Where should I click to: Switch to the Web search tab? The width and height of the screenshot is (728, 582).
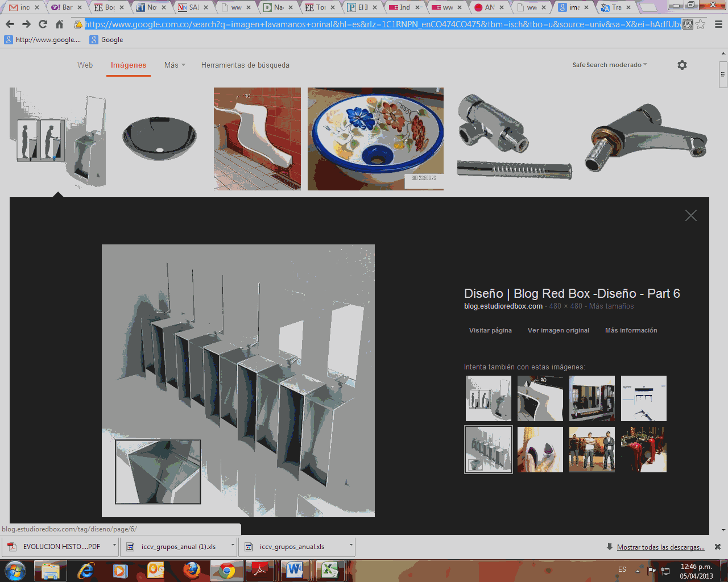point(85,65)
